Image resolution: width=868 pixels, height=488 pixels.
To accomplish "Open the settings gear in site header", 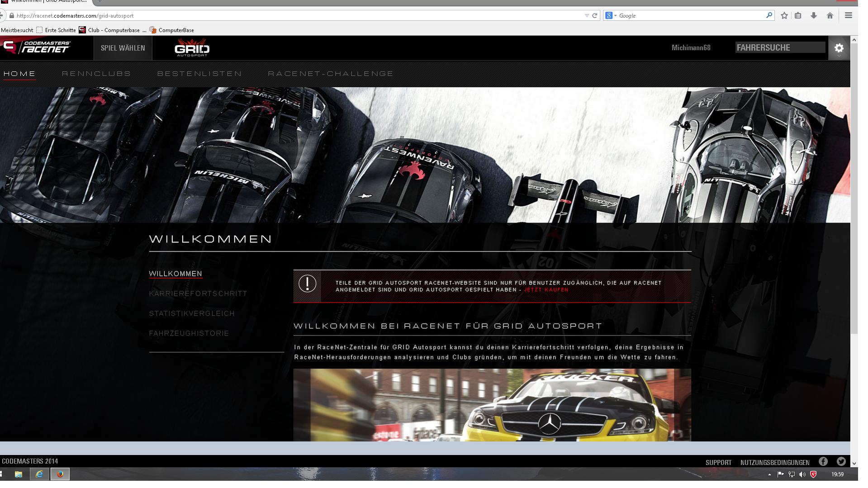I will (839, 48).
